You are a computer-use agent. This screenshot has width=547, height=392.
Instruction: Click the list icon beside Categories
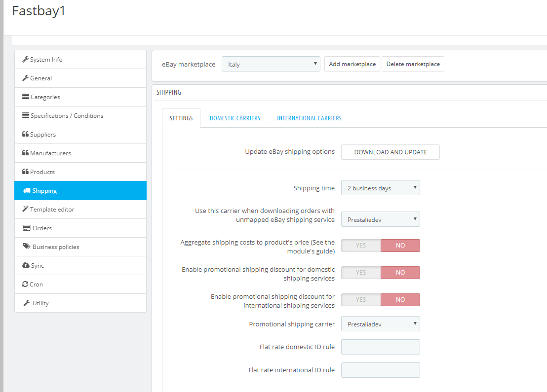click(26, 97)
